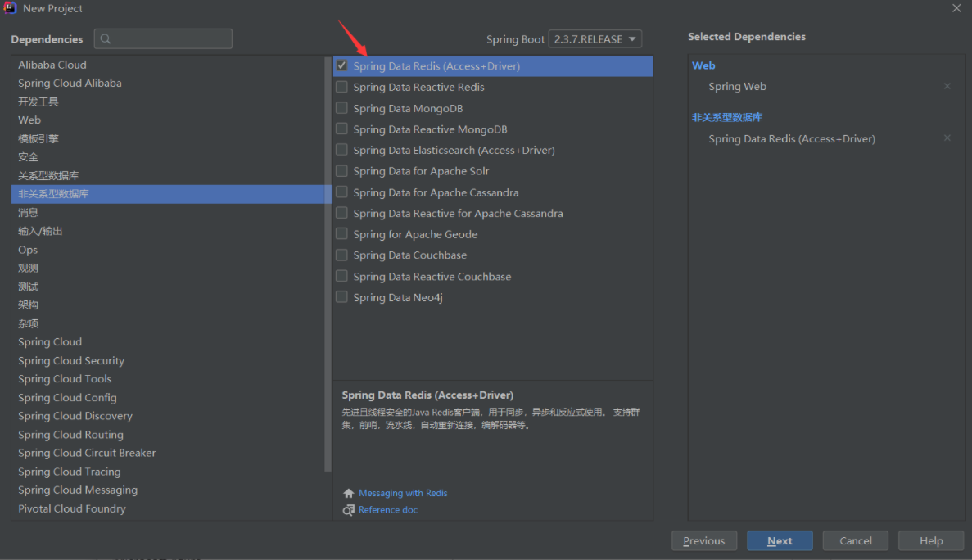Screen dimensions: 972x560
Task: Enable Spring Data MongoDB checkbox
Action: coord(341,108)
